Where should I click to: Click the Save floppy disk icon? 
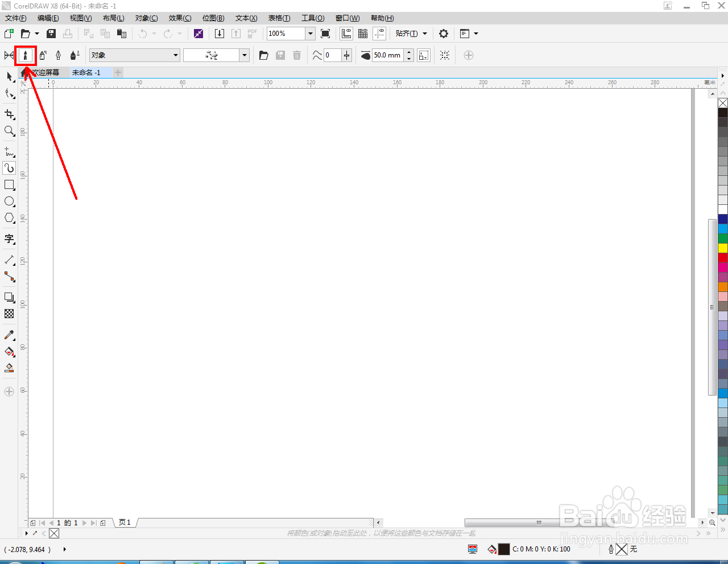click(x=51, y=34)
